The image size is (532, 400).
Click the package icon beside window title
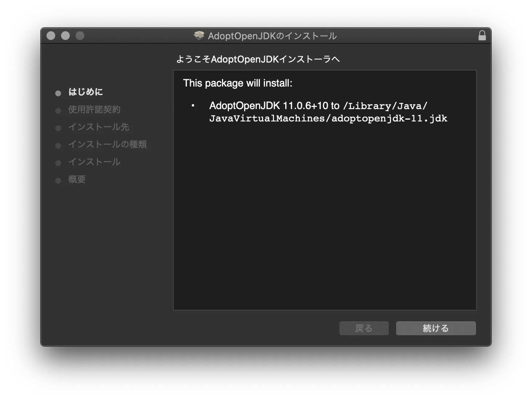pyautogui.click(x=199, y=36)
